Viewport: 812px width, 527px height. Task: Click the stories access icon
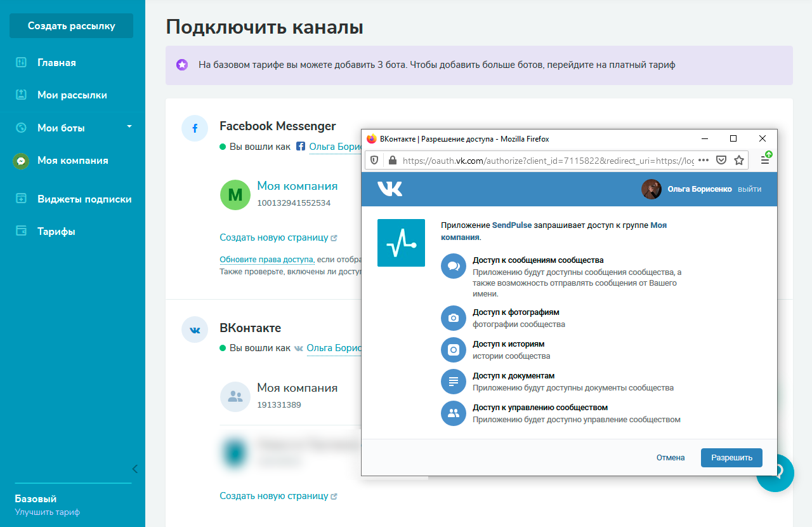coord(454,350)
